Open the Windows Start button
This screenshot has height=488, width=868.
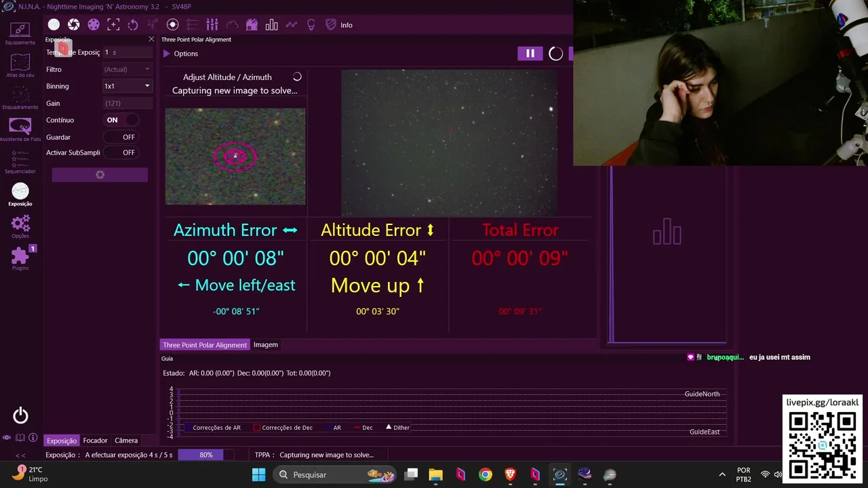tap(258, 474)
